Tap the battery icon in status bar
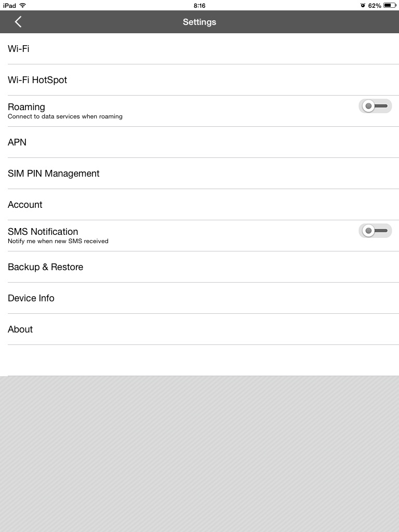The image size is (399, 532). pyautogui.click(x=390, y=5)
